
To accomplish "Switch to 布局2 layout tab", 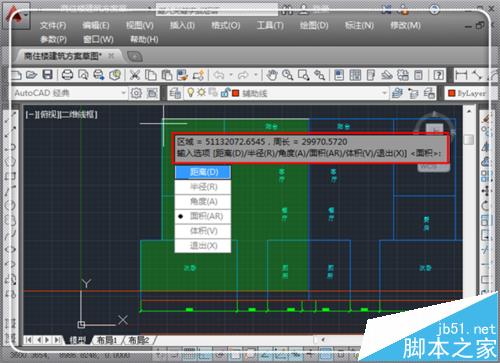I will 139,340.
